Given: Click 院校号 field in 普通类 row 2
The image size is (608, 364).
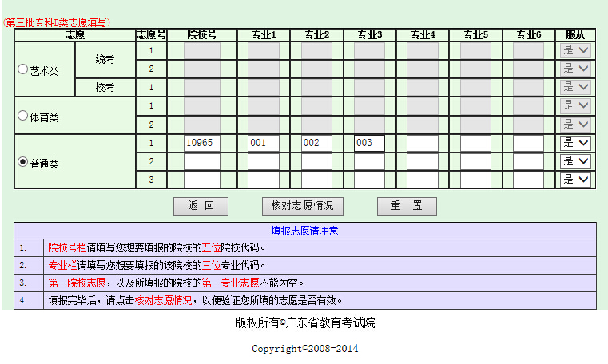Looking at the screenshot, I should tap(202, 161).
